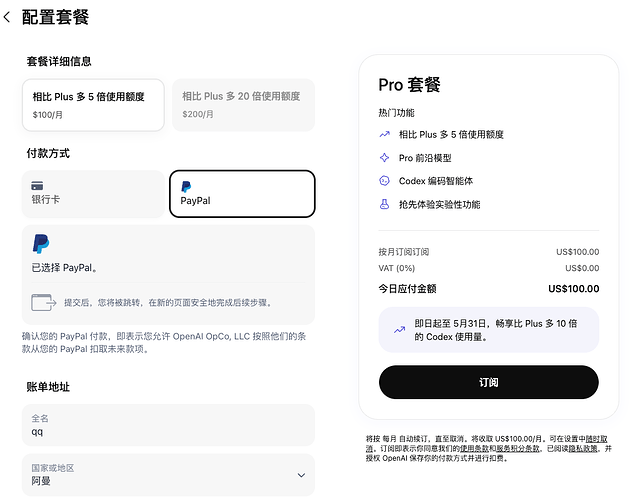
Task: Click the 今日应付金额 US$100.00 total
Action: click(489, 289)
